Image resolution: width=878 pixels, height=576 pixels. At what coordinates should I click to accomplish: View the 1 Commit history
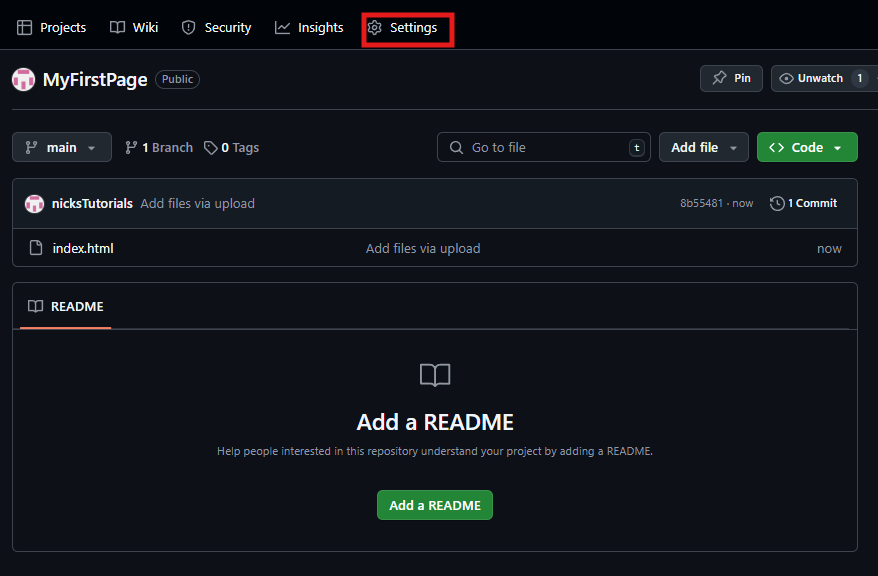(x=804, y=203)
